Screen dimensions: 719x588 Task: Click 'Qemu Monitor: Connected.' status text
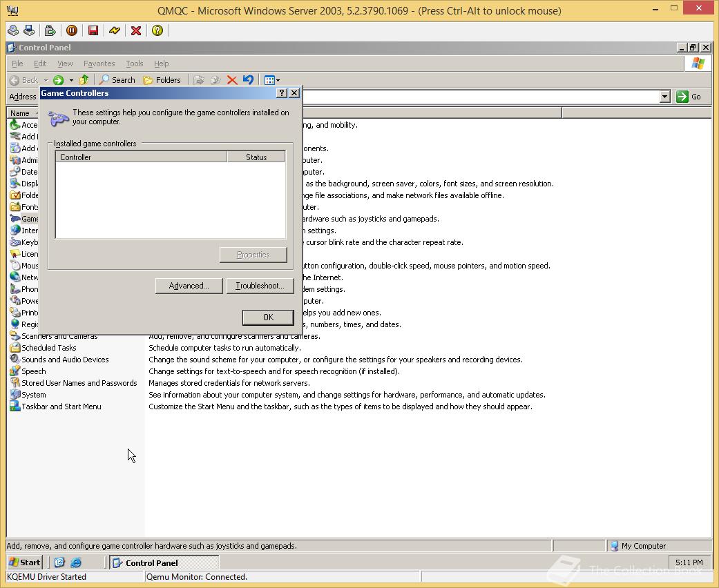(197, 577)
